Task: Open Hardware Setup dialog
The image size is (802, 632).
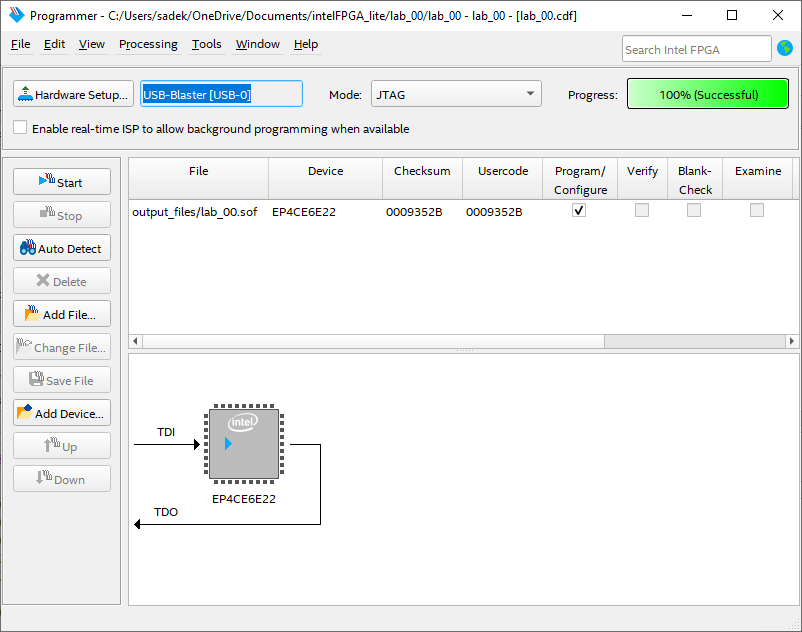Action: tap(73, 94)
